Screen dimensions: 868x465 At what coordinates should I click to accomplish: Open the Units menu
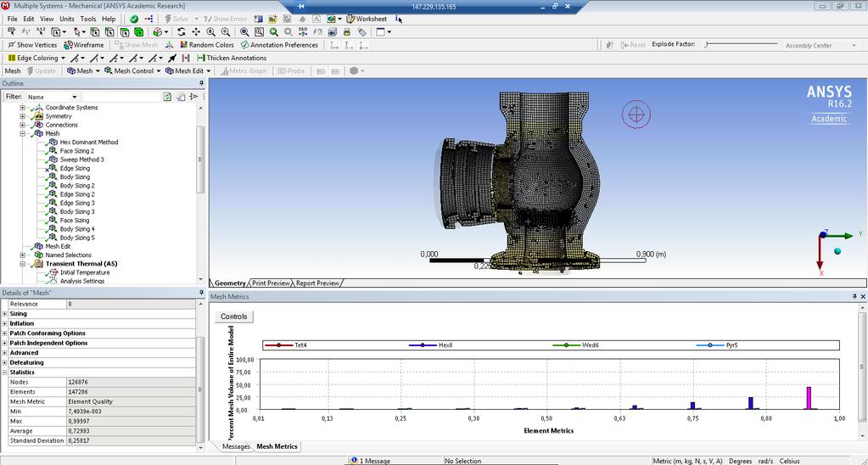[67, 19]
